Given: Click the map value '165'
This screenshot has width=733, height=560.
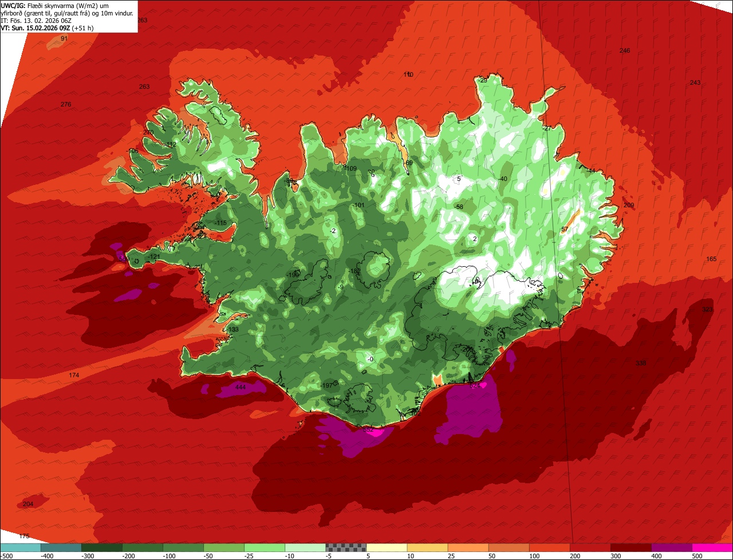Looking at the screenshot, I should (711, 259).
